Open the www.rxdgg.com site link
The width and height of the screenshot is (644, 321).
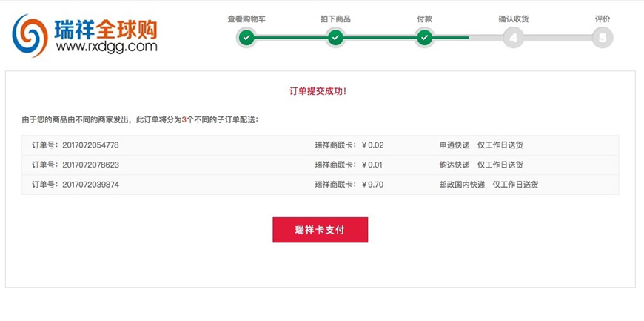click(x=107, y=47)
